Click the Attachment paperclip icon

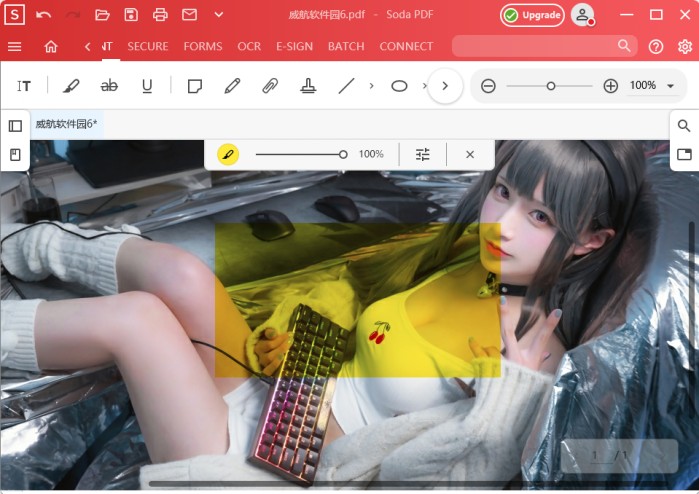(x=270, y=86)
